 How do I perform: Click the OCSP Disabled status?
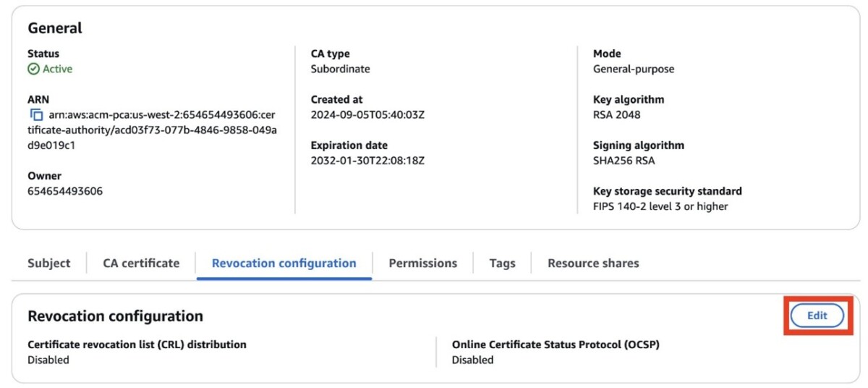tap(472, 360)
